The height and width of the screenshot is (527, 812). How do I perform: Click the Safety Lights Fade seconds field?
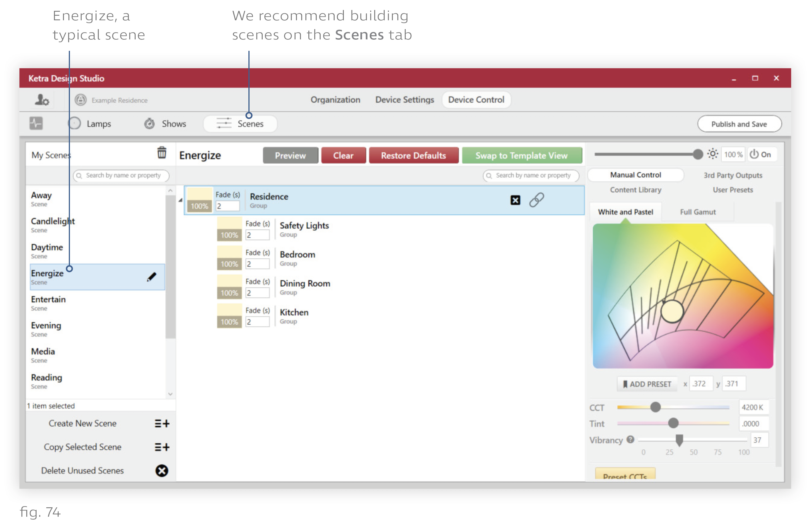pyautogui.click(x=258, y=235)
